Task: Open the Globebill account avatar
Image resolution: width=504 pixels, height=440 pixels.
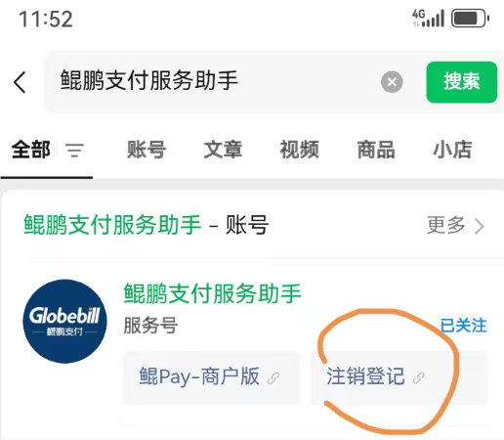Action: click(64, 321)
